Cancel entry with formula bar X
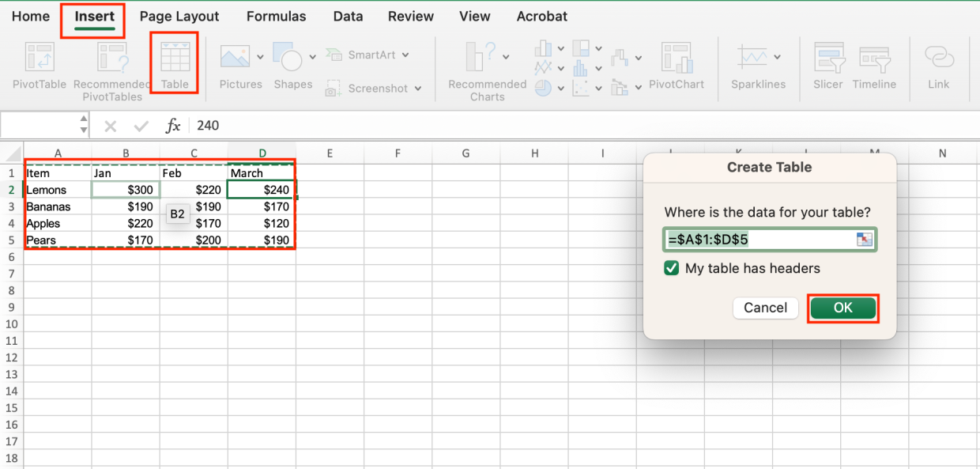The height and width of the screenshot is (469, 980). click(111, 126)
